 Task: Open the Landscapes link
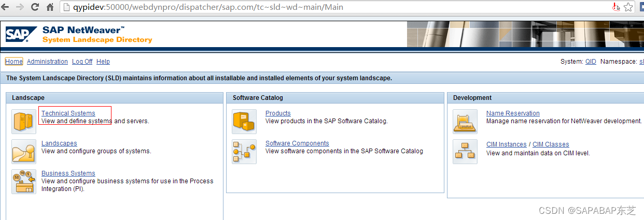pos(59,143)
